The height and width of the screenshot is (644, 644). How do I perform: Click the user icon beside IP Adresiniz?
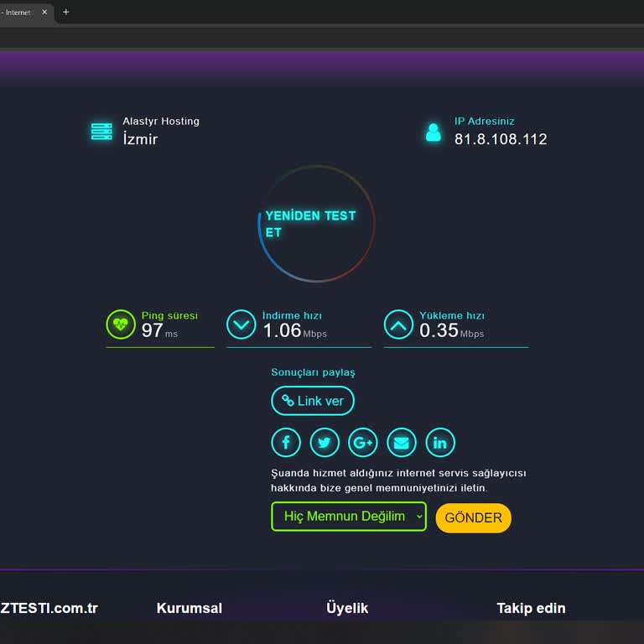(434, 132)
